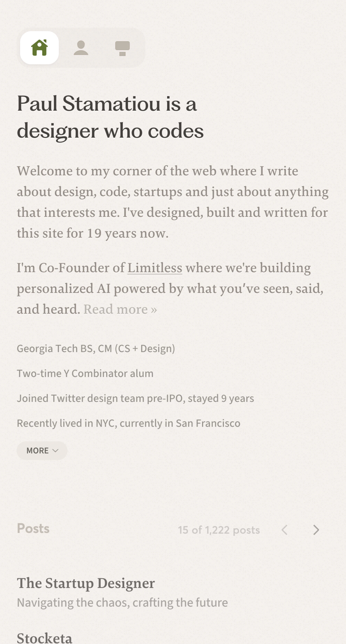Open the About person icon
This screenshot has height=644, width=346.
click(x=81, y=48)
